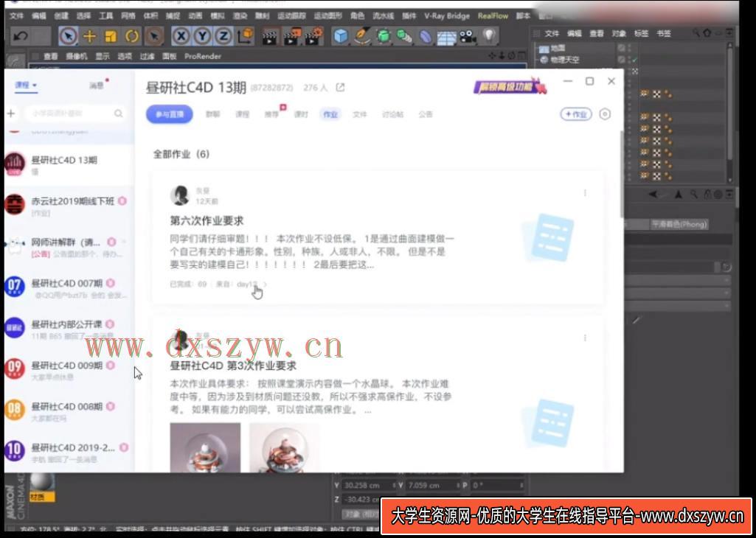The image size is (756, 538).
Task: Click the share icon next to 276人
Action: click(x=341, y=88)
